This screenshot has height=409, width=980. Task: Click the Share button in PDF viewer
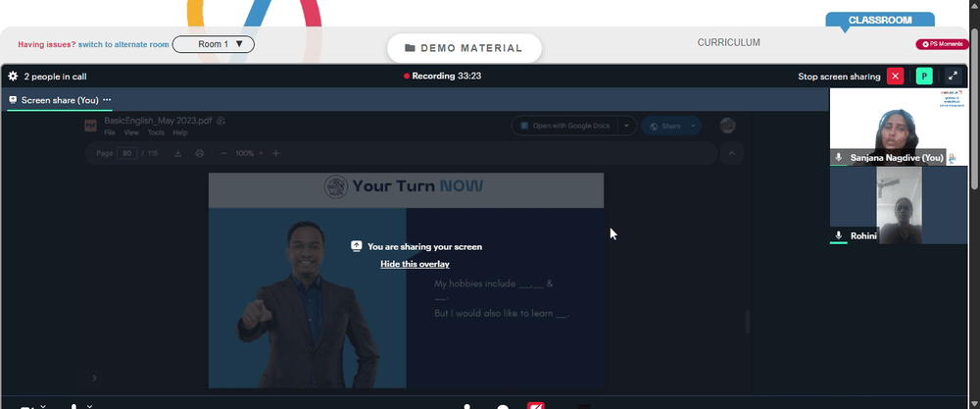click(x=665, y=126)
